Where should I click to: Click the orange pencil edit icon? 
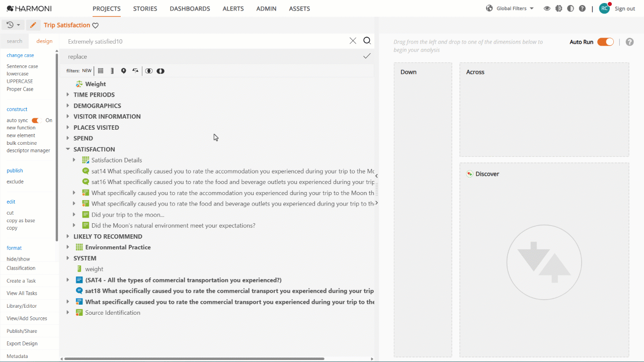pyautogui.click(x=33, y=25)
